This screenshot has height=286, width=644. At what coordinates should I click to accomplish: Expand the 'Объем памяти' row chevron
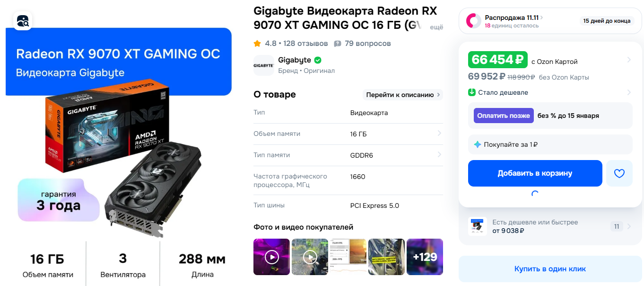439,134
